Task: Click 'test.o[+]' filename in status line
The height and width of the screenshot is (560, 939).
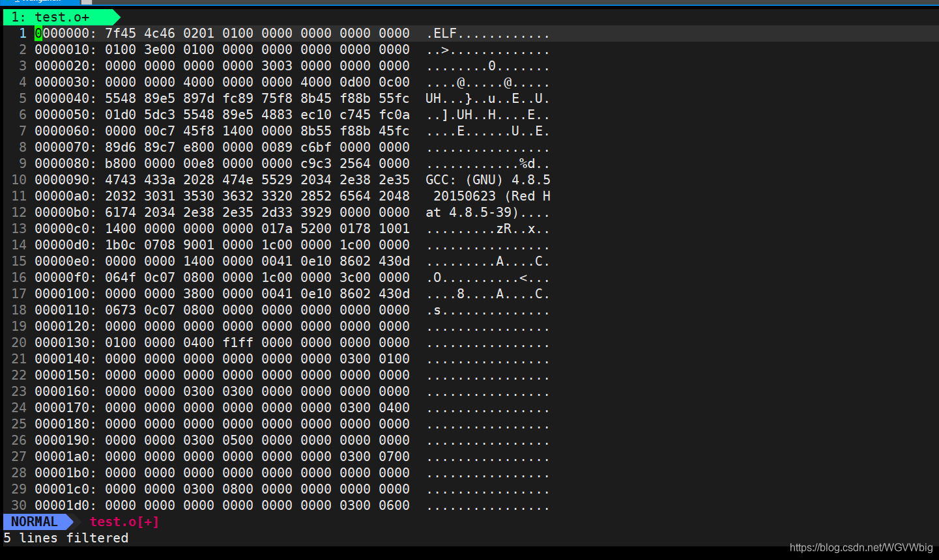Action: pyautogui.click(x=124, y=522)
